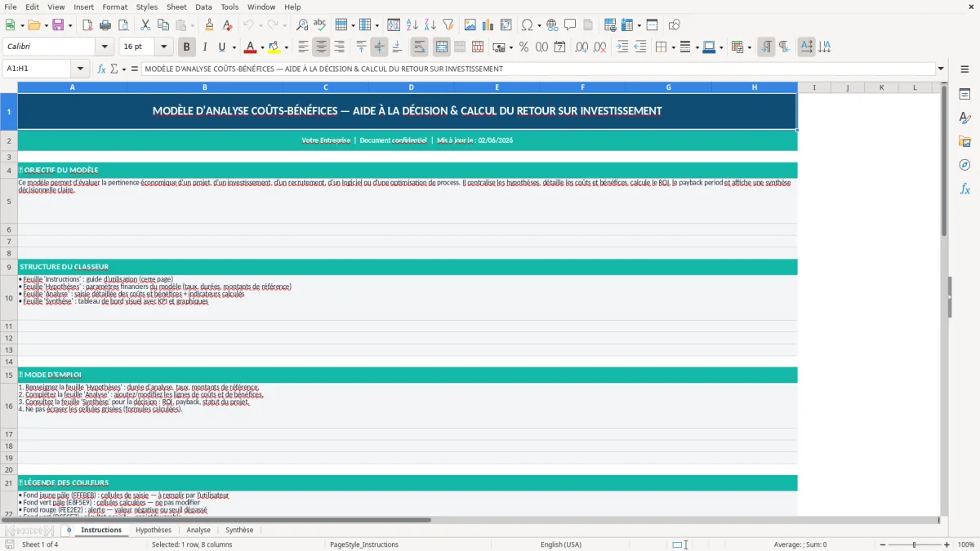Sort descending

click(430, 25)
